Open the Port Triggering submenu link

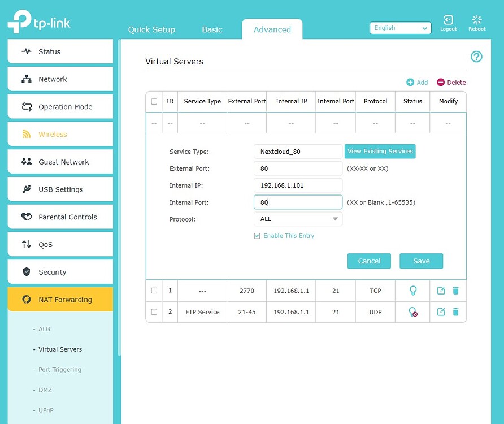click(x=60, y=370)
